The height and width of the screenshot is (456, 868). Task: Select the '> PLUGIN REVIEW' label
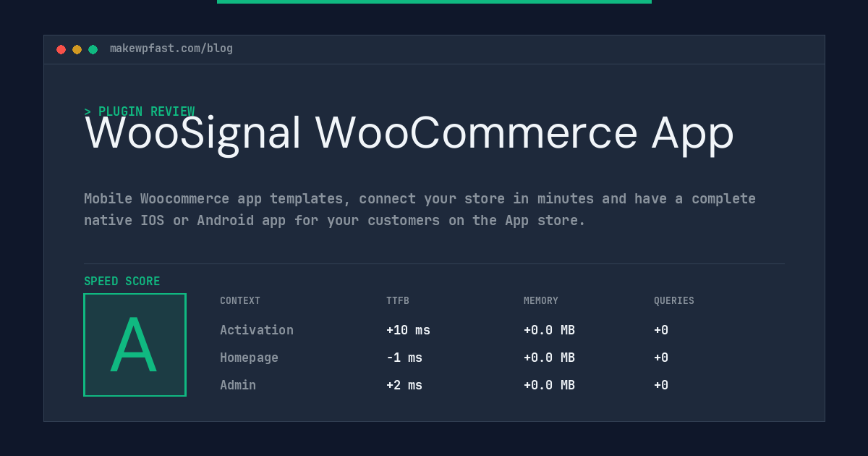tap(140, 111)
